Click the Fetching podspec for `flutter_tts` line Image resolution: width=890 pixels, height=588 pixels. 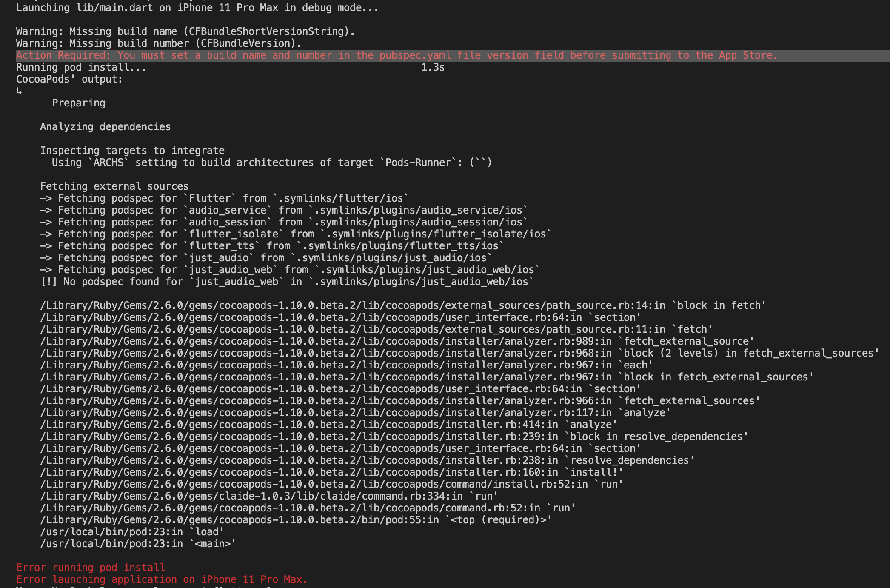coord(272,246)
